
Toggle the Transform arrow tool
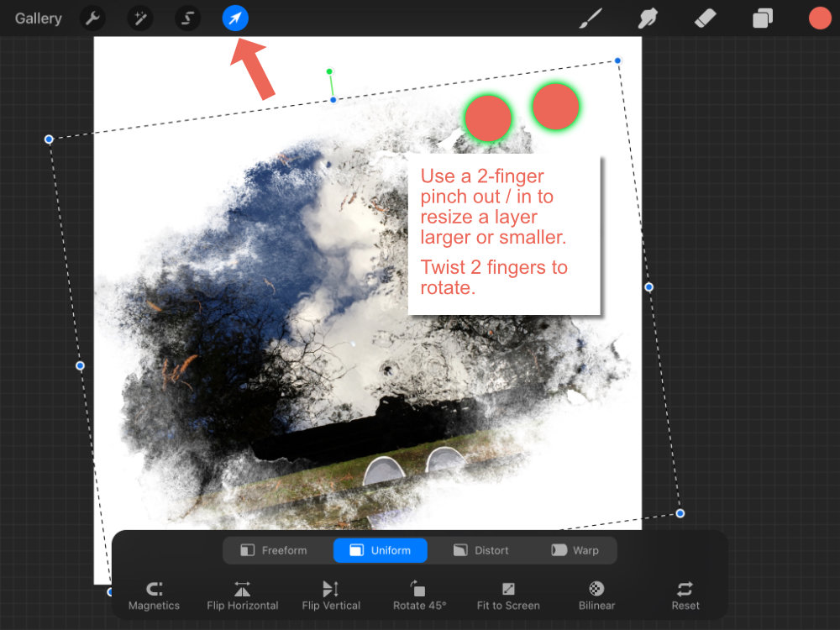(x=235, y=18)
